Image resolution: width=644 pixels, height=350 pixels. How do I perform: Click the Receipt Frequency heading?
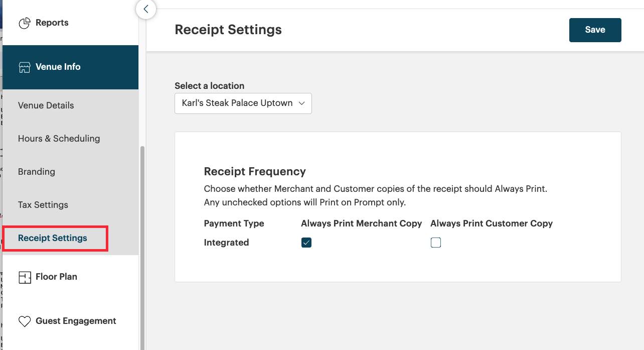(x=254, y=171)
